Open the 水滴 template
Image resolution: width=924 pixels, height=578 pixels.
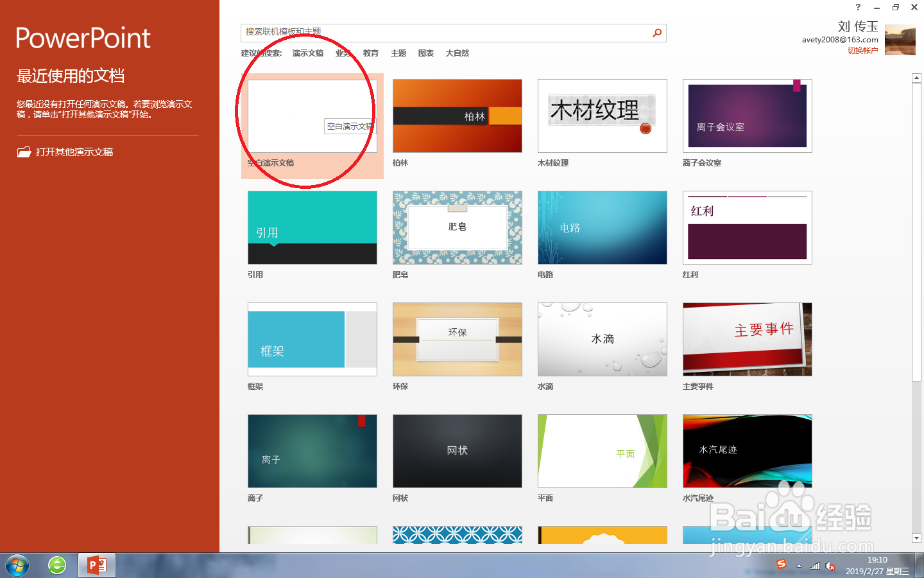coord(602,339)
